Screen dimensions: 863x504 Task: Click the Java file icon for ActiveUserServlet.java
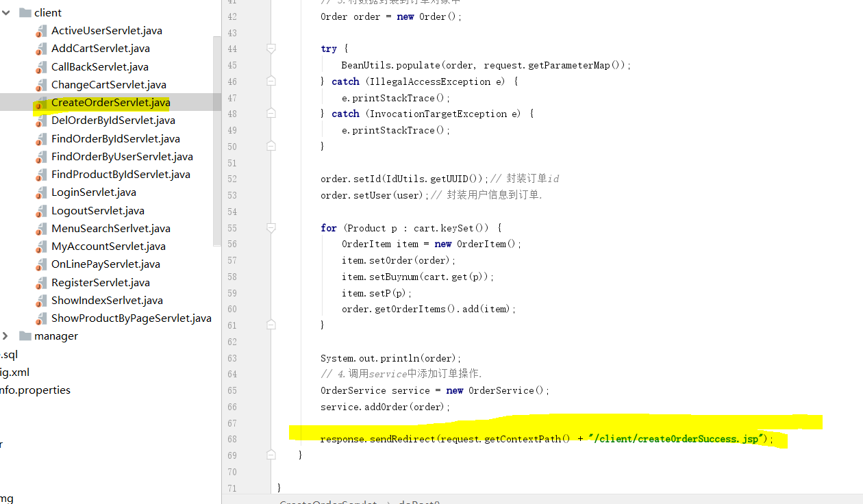click(40, 30)
